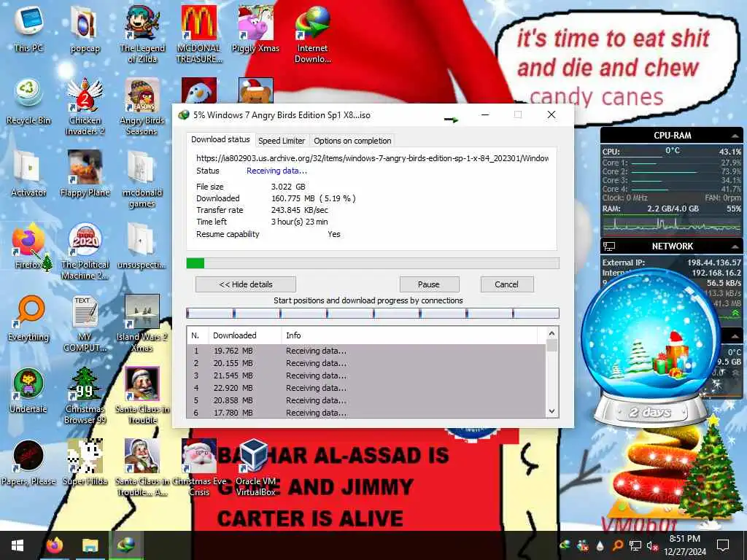The width and height of the screenshot is (747, 560).
Task: Cancel the Windows 7 ISO download
Action: [506, 284]
